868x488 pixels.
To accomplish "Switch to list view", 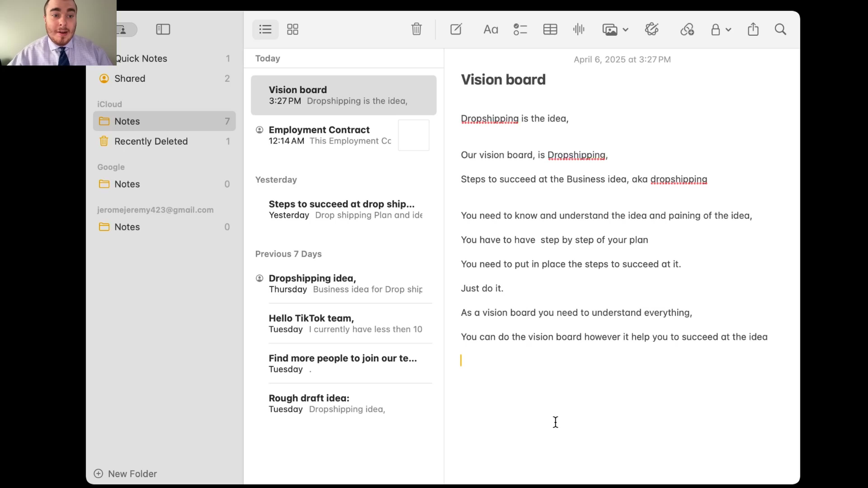I will click(265, 29).
